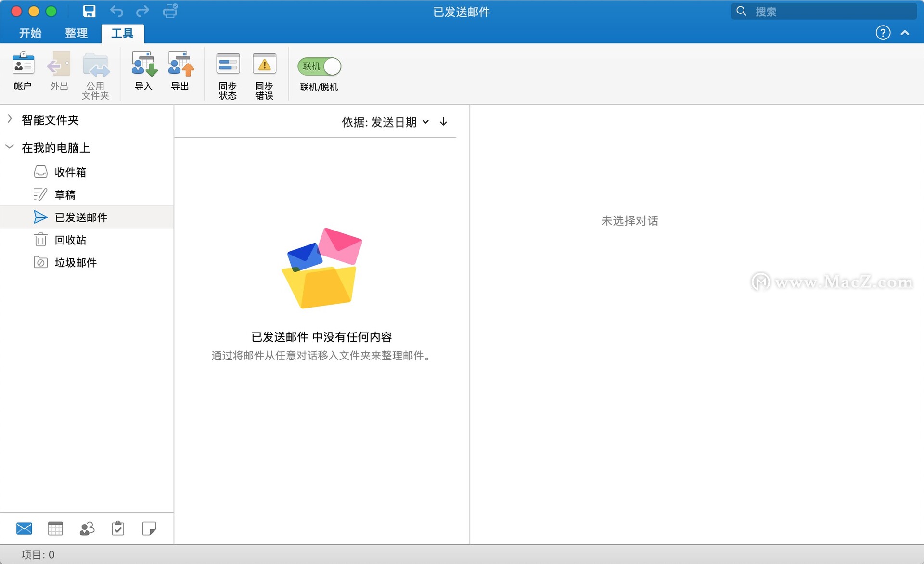The width and height of the screenshot is (924, 564).
Task: Click the print icon in title bar
Action: click(x=170, y=11)
